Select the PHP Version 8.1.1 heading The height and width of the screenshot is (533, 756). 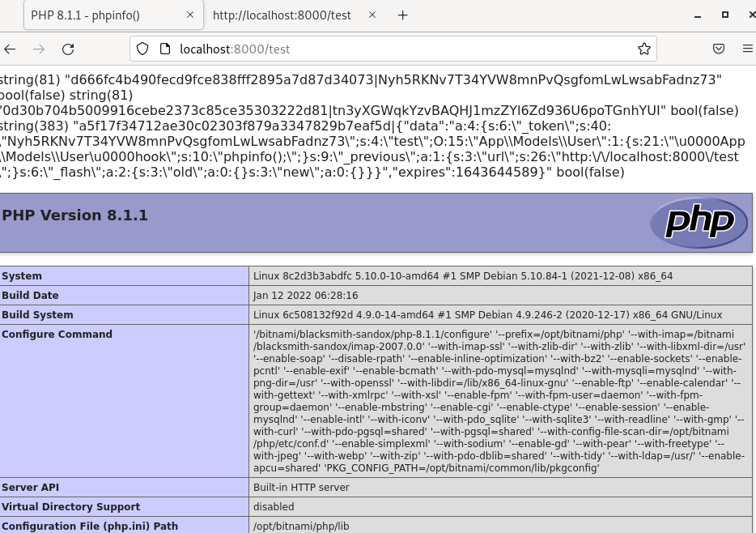tap(74, 215)
